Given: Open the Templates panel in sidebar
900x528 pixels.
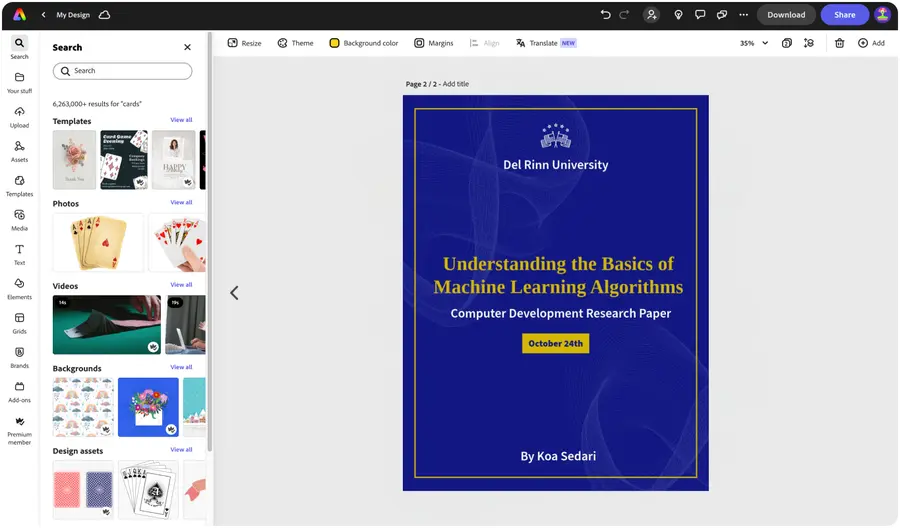Looking at the screenshot, I should tap(20, 186).
